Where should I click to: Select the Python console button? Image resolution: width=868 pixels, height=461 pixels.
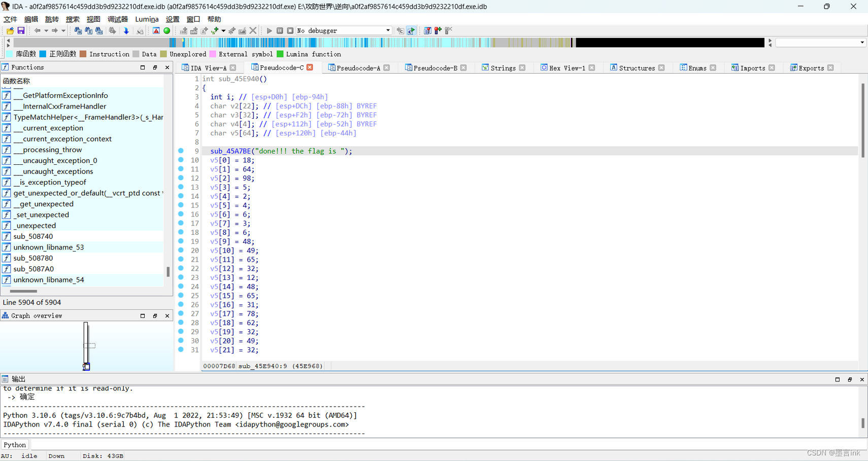pyautogui.click(x=15, y=444)
